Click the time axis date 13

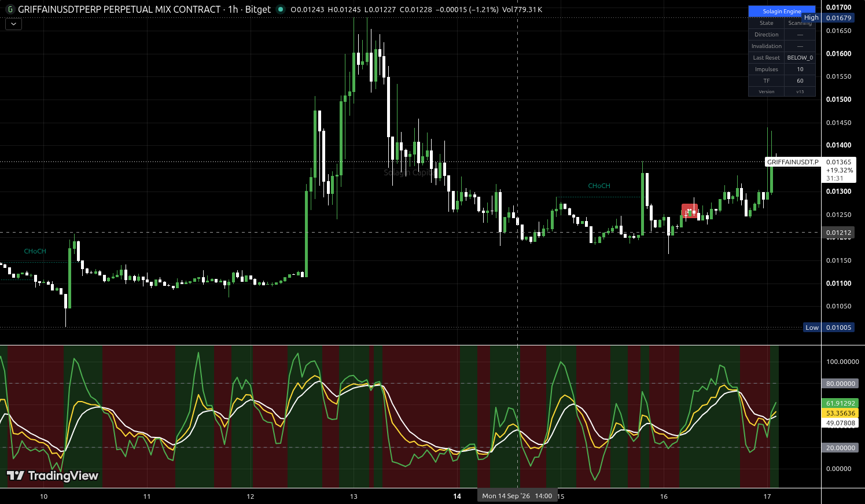[354, 496]
